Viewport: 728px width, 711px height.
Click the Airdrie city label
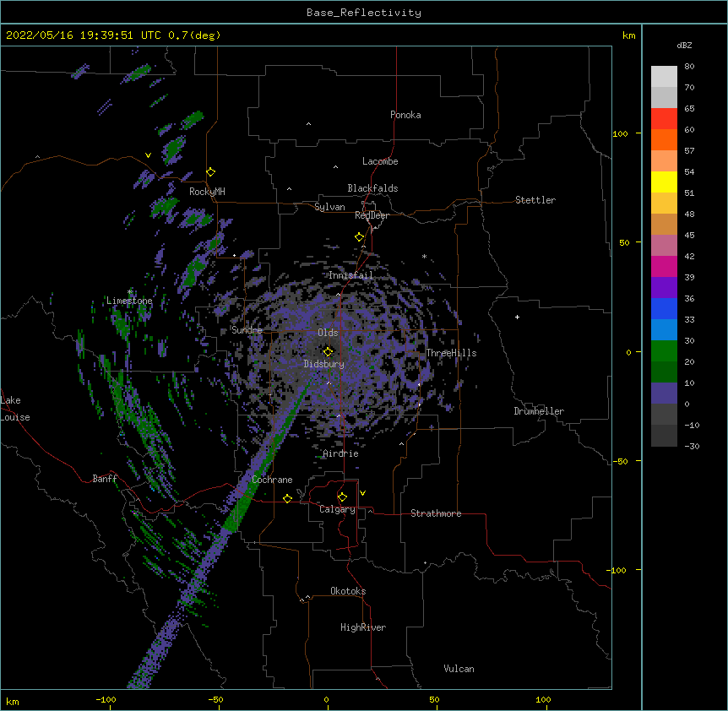(x=341, y=453)
